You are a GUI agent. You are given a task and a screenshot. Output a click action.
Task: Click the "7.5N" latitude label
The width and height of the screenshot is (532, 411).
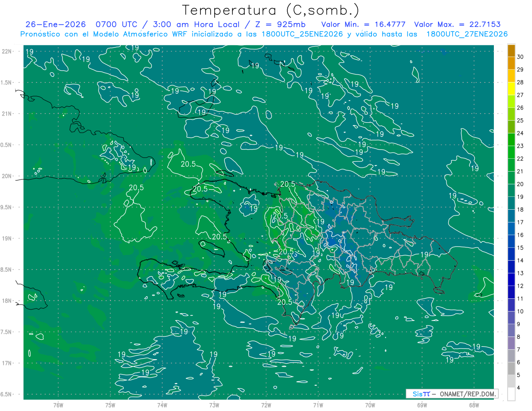coord(7,332)
